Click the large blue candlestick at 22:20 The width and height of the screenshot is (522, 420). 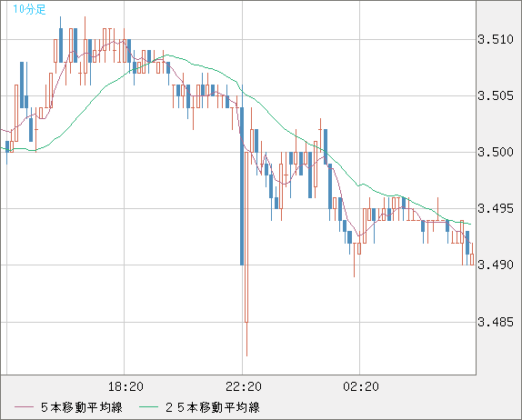click(x=242, y=186)
